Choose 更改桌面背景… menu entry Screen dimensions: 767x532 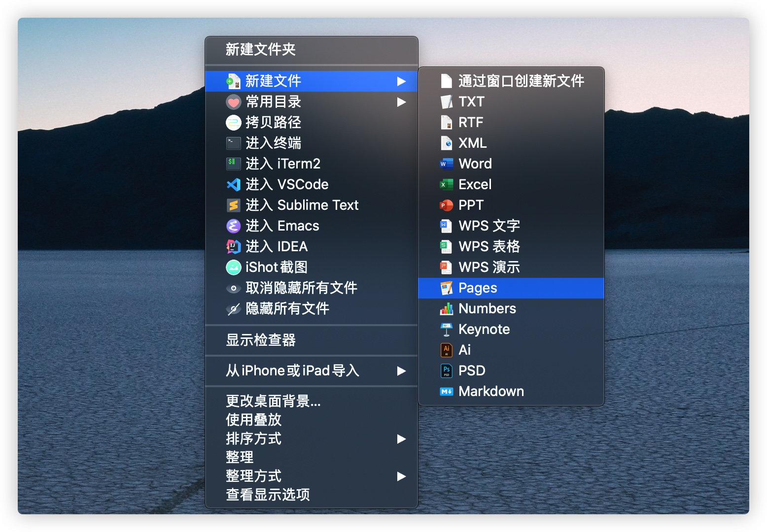[x=312, y=401]
